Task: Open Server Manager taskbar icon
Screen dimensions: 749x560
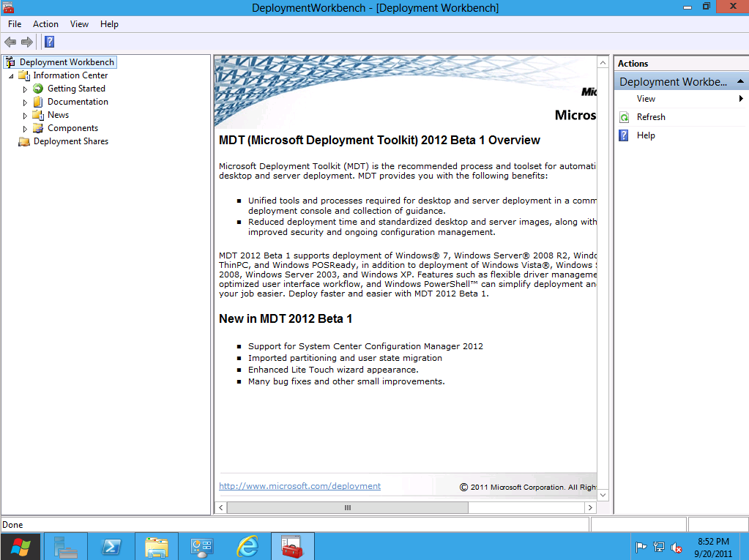Action: pyautogui.click(x=66, y=546)
